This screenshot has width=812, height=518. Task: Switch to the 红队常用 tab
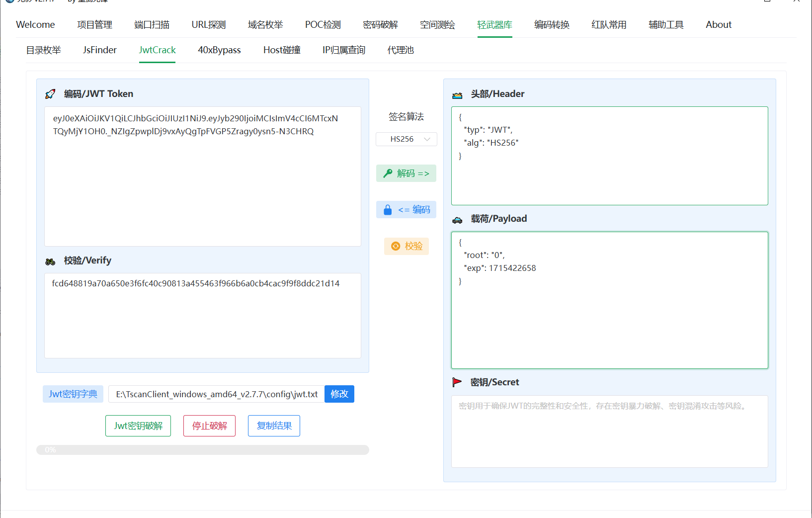point(609,24)
